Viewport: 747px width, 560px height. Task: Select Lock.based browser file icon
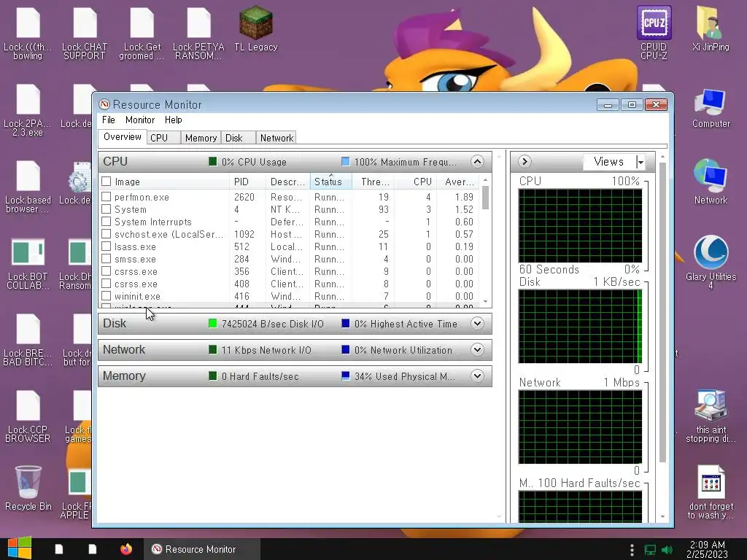28,187
